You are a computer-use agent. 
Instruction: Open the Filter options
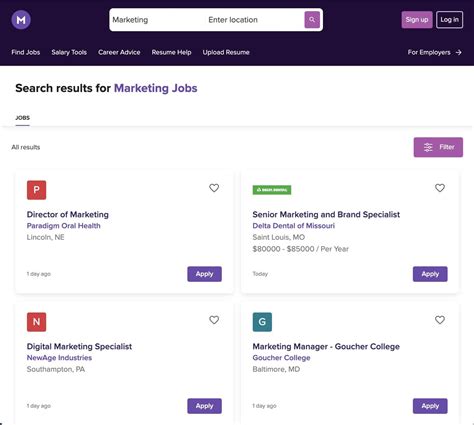click(x=438, y=147)
